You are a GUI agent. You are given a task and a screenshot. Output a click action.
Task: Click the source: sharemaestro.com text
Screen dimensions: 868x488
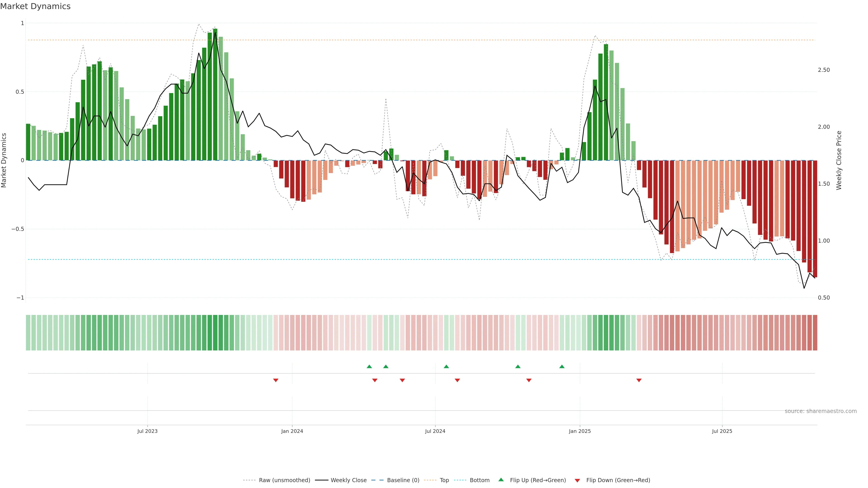coord(821,411)
